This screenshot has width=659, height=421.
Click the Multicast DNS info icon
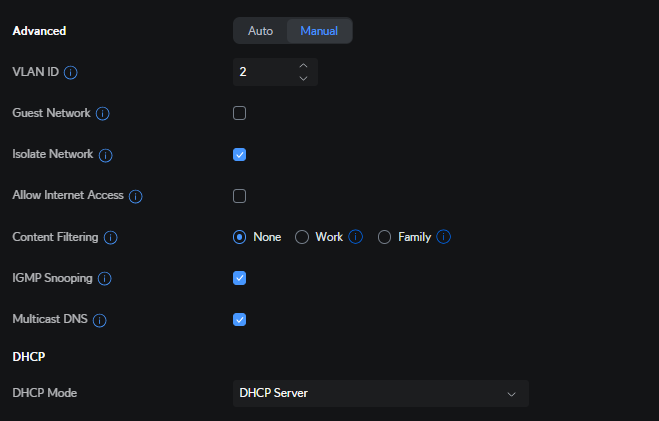[100, 320]
